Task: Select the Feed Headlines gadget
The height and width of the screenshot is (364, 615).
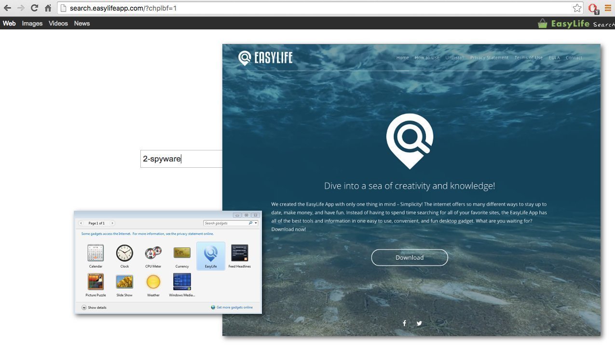Action: (240, 256)
